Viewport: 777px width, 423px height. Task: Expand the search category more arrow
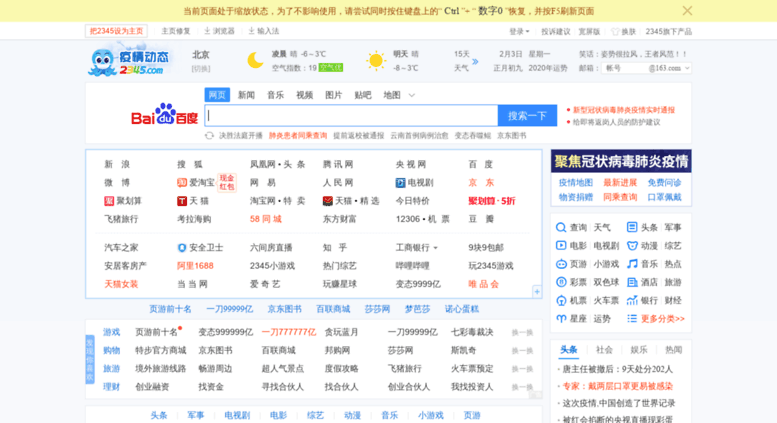click(411, 95)
